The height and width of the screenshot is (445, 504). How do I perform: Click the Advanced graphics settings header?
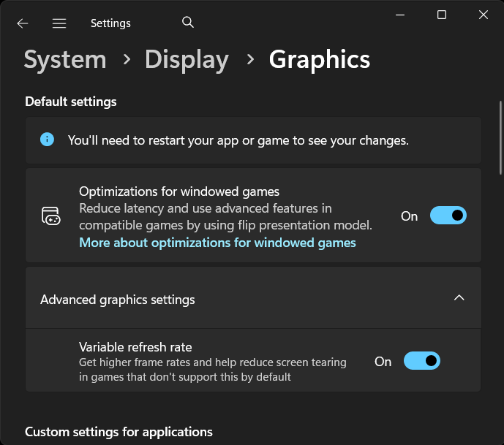[118, 300]
